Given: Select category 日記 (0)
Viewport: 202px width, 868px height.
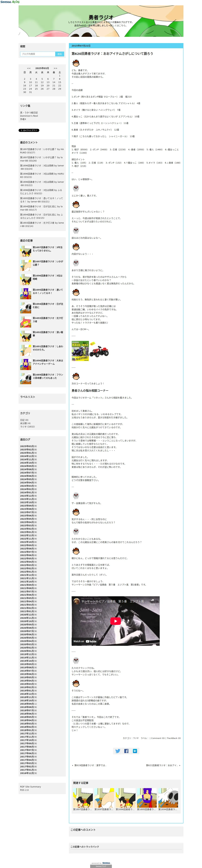Looking at the screenshot, I should [24, 420].
